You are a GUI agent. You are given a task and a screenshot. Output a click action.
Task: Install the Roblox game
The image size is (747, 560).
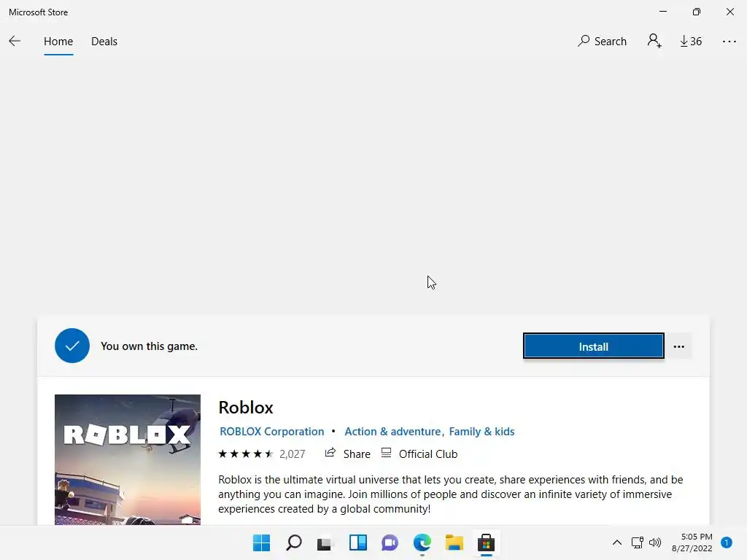coord(593,346)
